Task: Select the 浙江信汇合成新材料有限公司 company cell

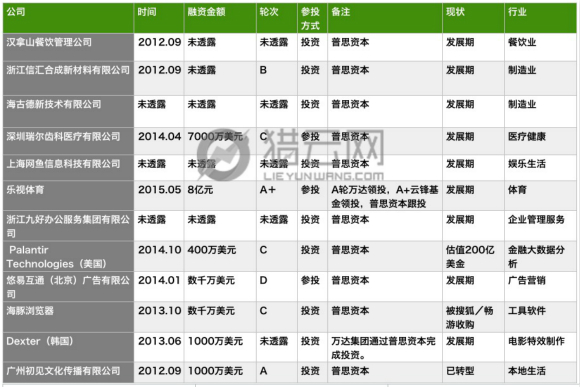Action: tap(68, 78)
